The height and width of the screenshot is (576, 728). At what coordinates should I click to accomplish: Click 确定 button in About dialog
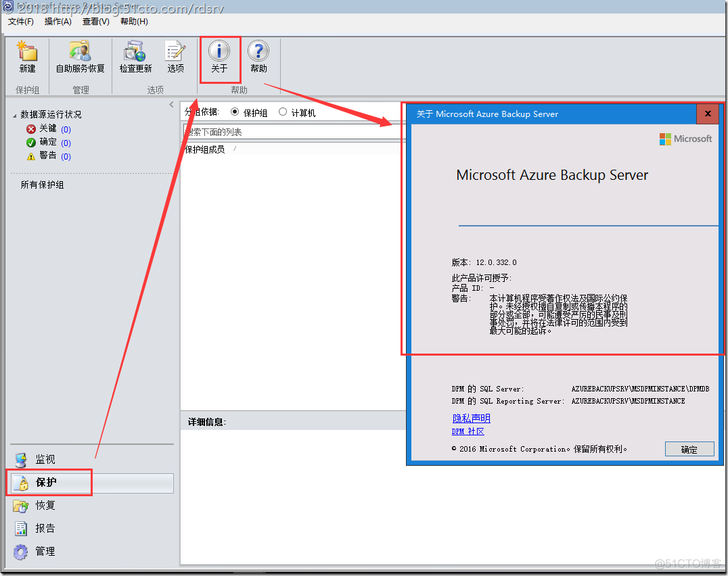[x=689, y=449]
